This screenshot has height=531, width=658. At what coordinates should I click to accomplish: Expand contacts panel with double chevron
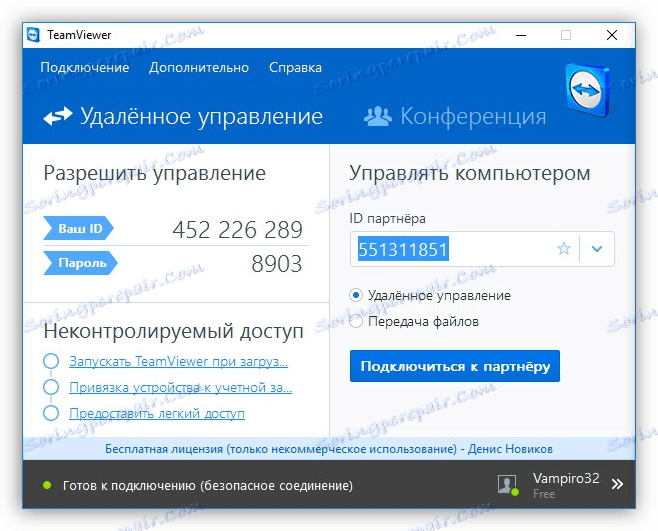(617, 484)
